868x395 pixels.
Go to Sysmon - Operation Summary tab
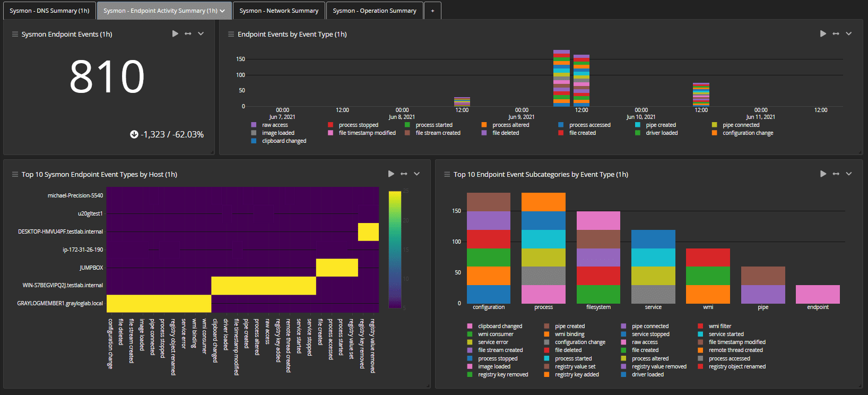tap(374, 11)
